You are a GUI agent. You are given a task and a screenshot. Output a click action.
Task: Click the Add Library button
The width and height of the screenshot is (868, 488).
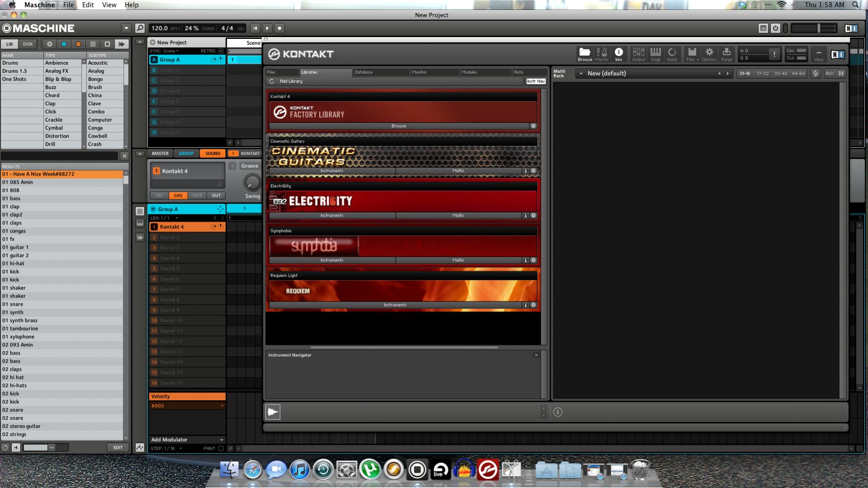click(x=291, y=81)
